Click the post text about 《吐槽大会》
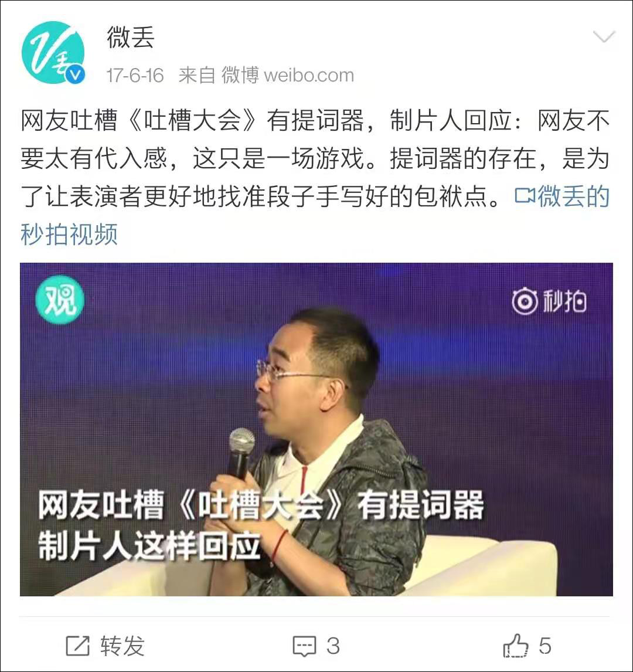The image size is (633, 672). [315, 158]
